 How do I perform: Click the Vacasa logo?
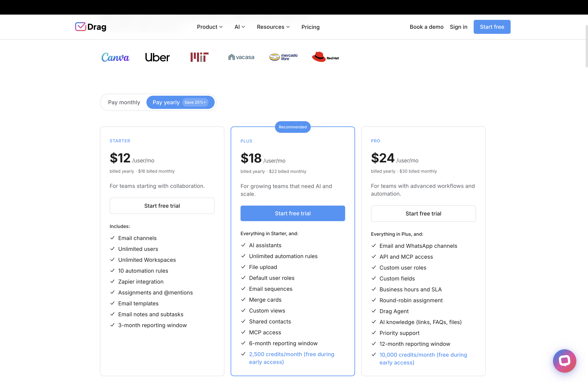tap(241, 57)
